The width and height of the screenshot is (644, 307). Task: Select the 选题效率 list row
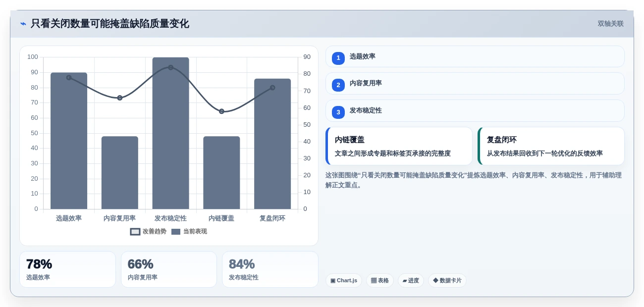[x=475, y=56]
